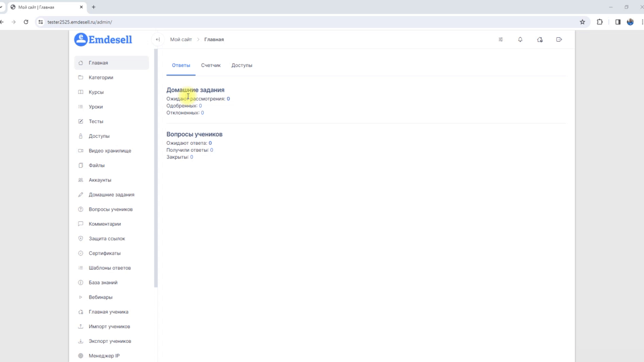The image size is (644, 362).
Task: Click the shield icon for Защита ссылок
Action: (80, 238)
